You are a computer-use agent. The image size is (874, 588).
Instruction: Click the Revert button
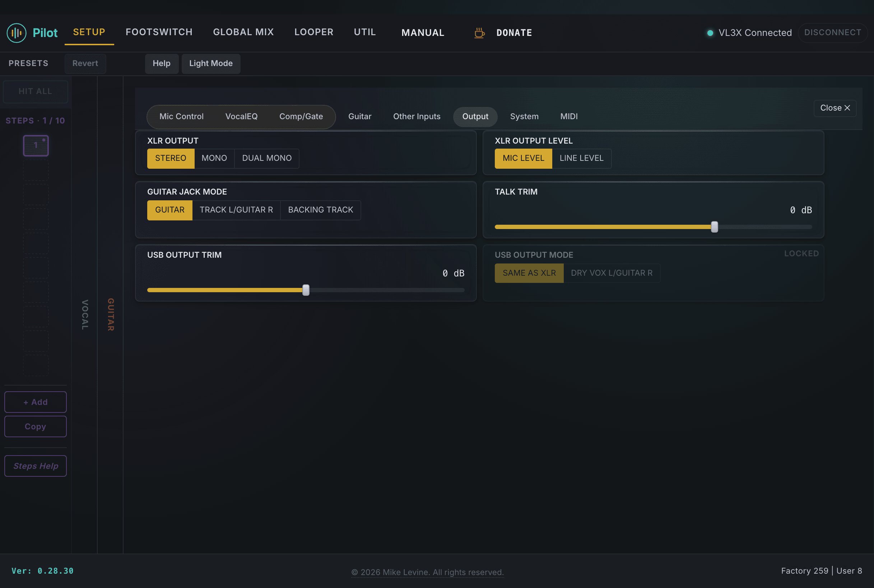click(x=85, y=64)
